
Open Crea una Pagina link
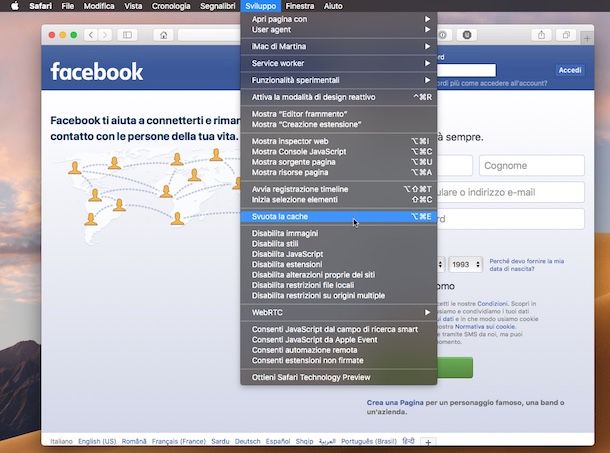coord(395,403)
